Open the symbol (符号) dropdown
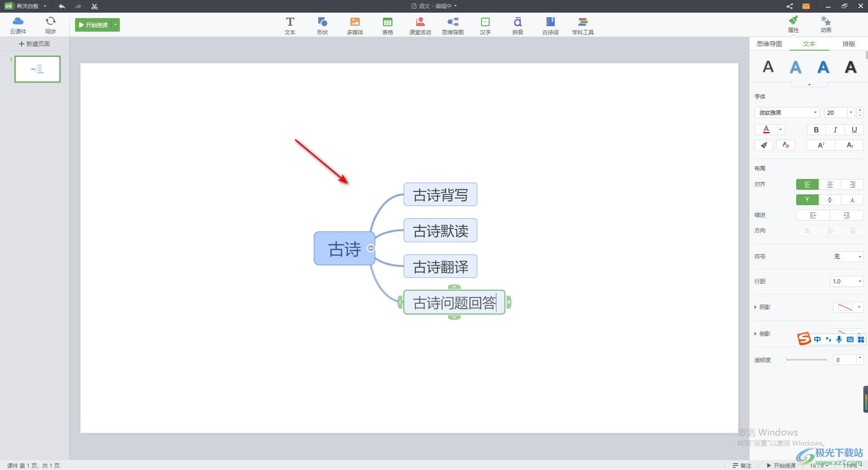868x470 pixels. point(847,257)
